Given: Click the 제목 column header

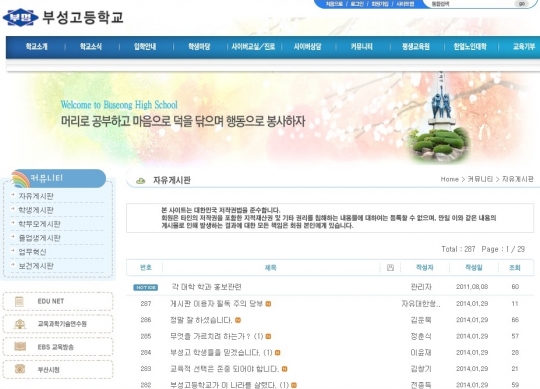Looking at the screenshot, I should pyautogui.click(x=270, y=267).
